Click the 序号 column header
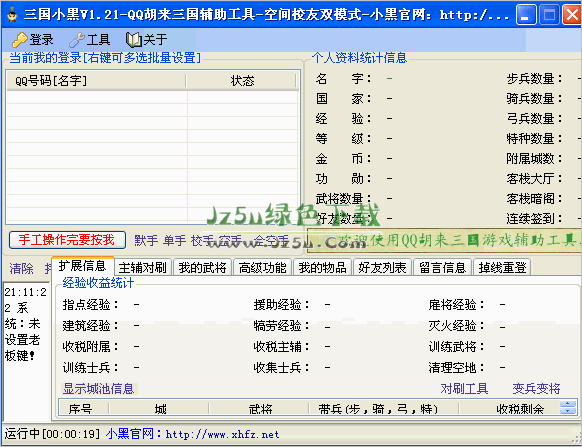This screenshot has width=582, height=447. pyautogui.click(x=84, y=408)
